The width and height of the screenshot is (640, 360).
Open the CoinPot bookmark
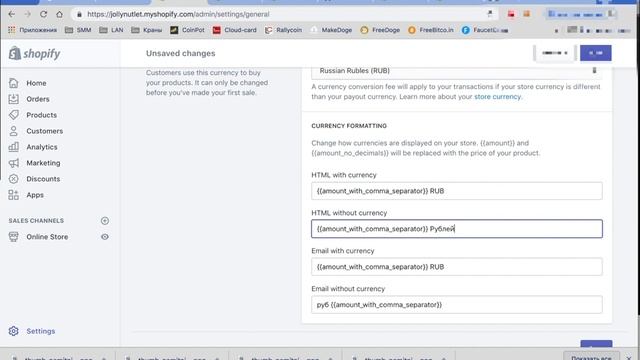click(187, 30)
